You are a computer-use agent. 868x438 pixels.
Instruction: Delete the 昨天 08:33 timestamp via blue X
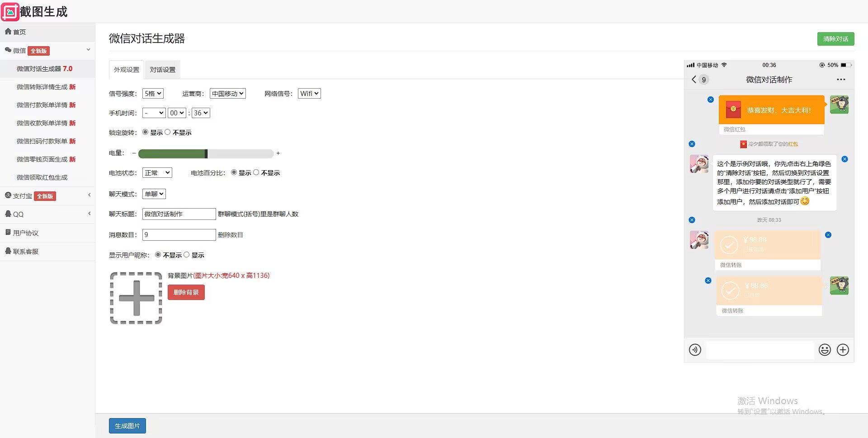click(692, 220)
